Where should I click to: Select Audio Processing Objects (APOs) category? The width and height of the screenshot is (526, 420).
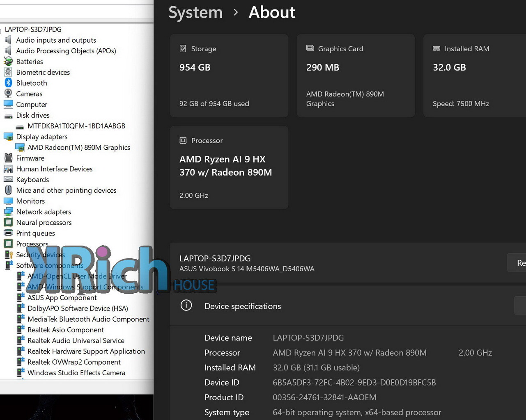tap(66, 50)
